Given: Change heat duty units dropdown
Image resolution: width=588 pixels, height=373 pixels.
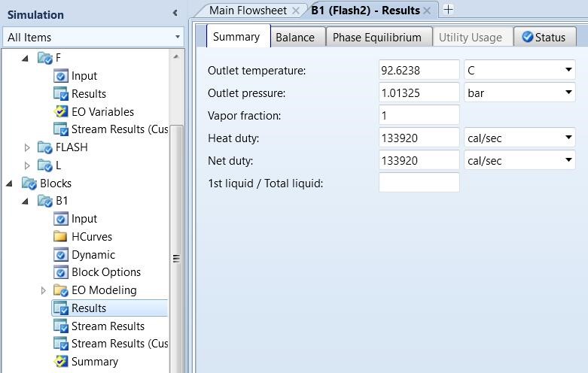Looking at the screenshot, I should tap(568, 138).
